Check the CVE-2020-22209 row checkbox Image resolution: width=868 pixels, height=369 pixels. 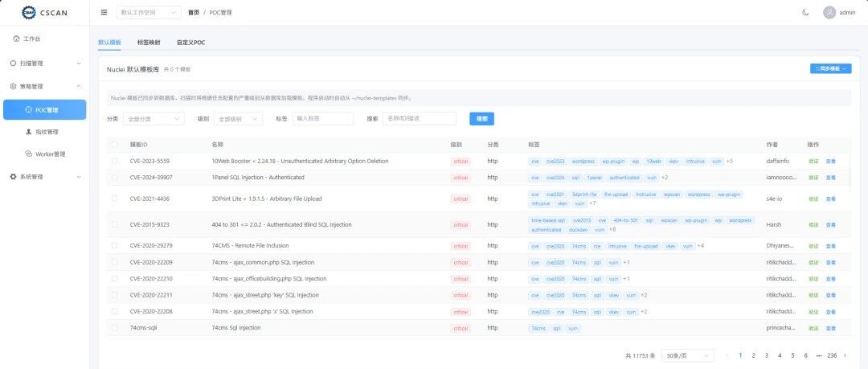click(115, 262)
